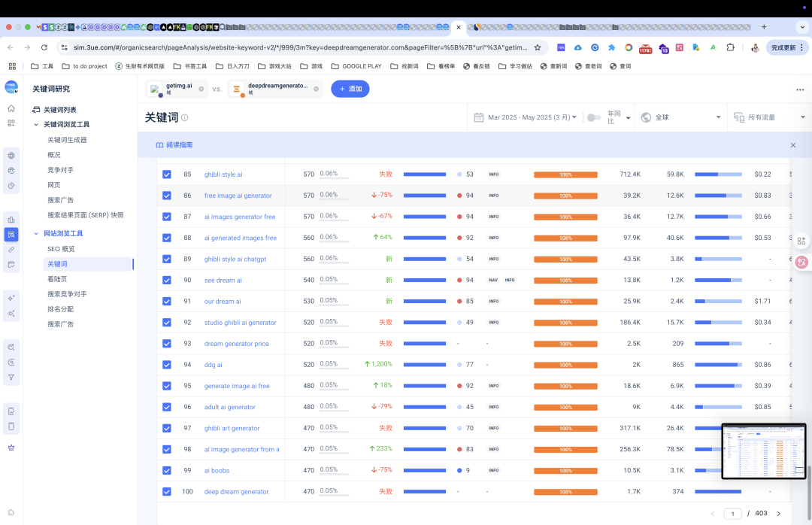Screen dimensions: 812x525
Task: Click the 完成更新 browser update button
Action: 786,47
